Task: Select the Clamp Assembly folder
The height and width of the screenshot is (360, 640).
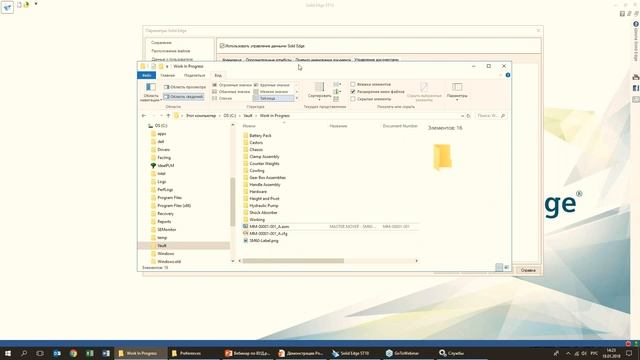Action: 264,157
